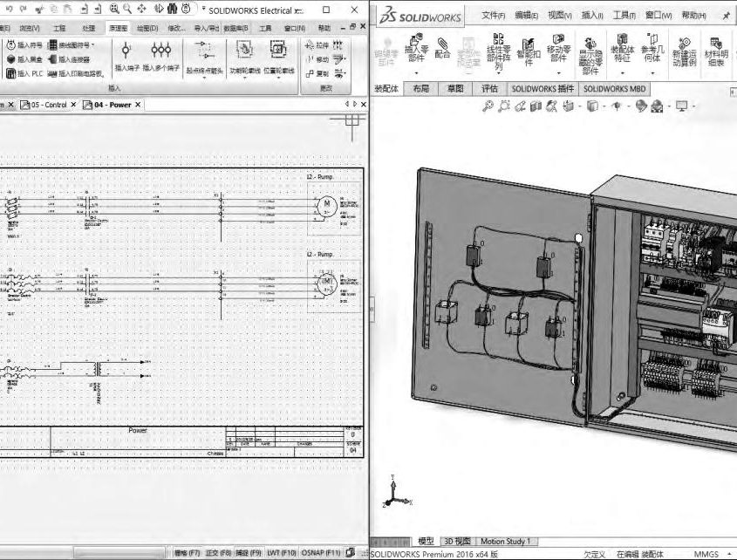Click Insert Terminal (插入端子)
This screenshot has width=737, height=560.
pyautogui.click(x=127, y=57)
